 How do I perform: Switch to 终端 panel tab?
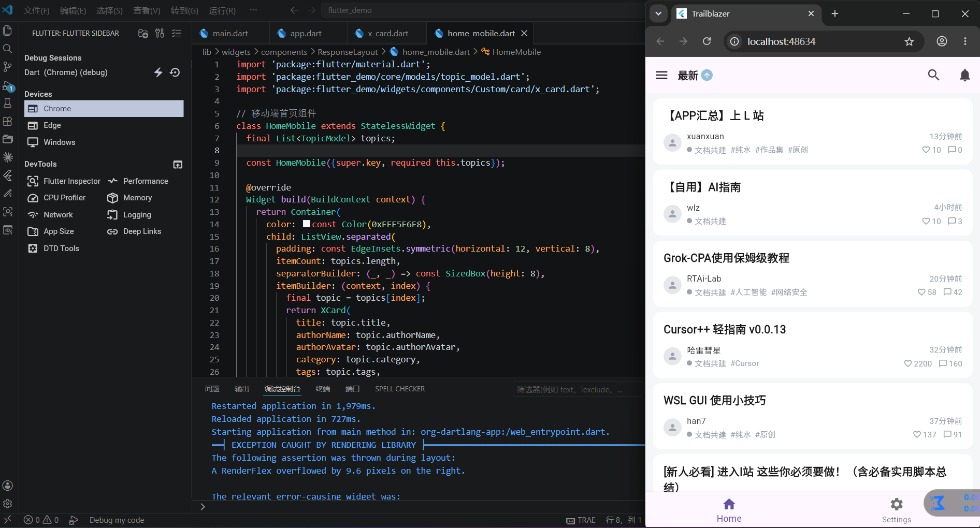click(323, 389)
